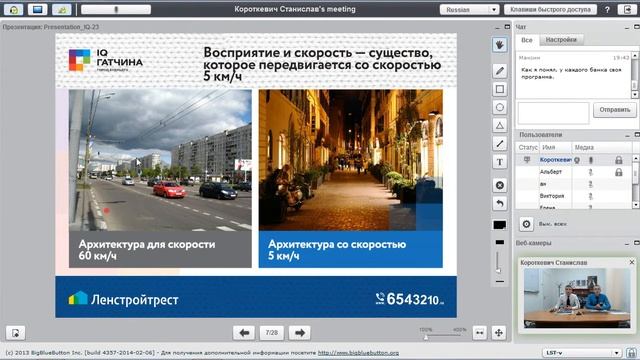Go to the previous slide arrow
Image resolution: width=640 pixels, height=360 pixels.
point(244,333)
